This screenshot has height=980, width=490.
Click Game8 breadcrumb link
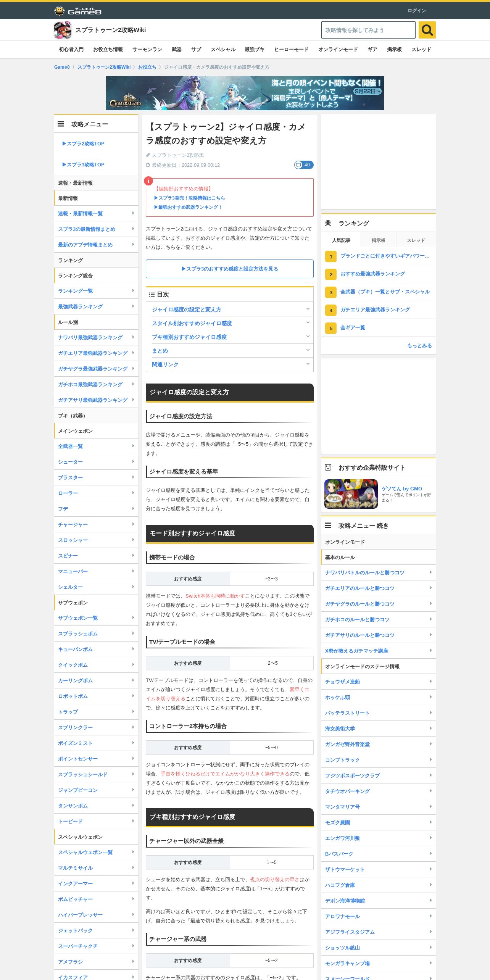click(x=62, y=67)
